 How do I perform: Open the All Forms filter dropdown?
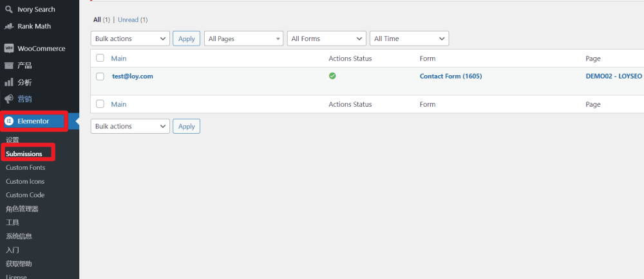(x=327, y=39)
